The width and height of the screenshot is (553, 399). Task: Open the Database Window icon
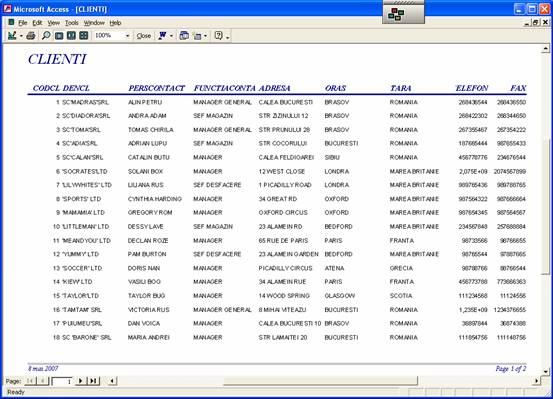click(x=184, y=36)
